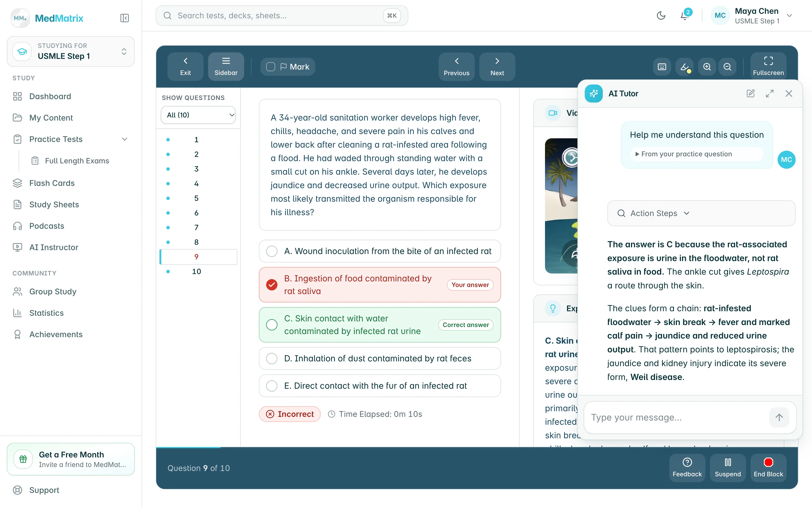Toggle dark mode moon icon

pos(661,15)
